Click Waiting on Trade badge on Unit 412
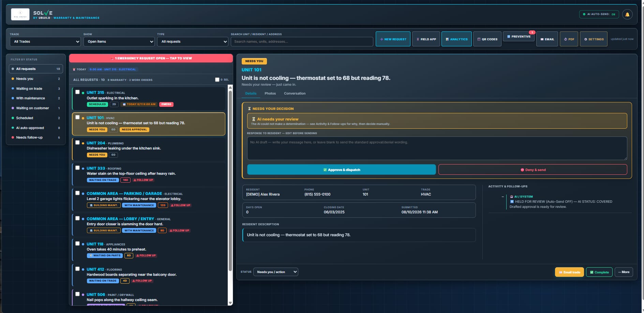This screenshot has width=644, height=313. point(103,281)
